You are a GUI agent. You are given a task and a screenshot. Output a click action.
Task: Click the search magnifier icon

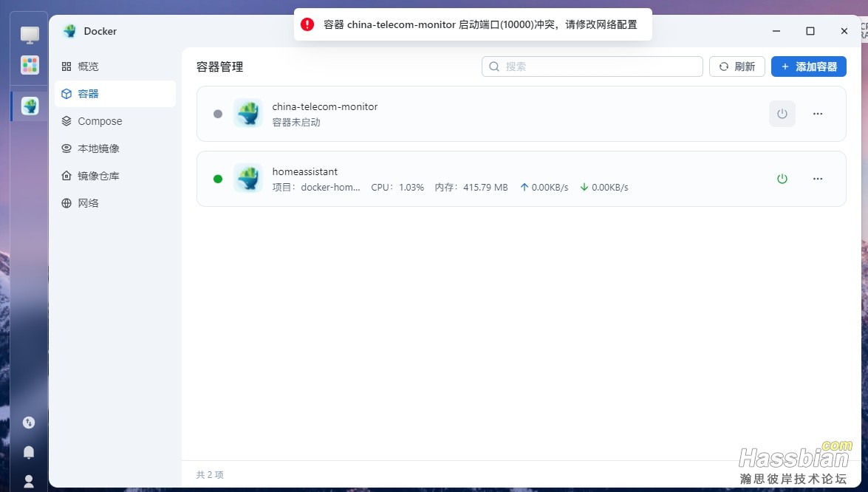tap(494, 66)
